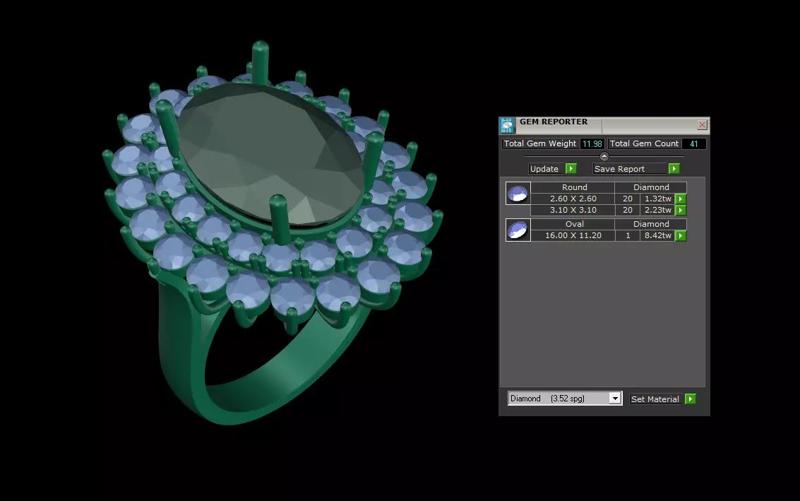800x501 pixels.
Task: Collapse the panel using the small circular arrow
Action: click(x=604, y=157)
